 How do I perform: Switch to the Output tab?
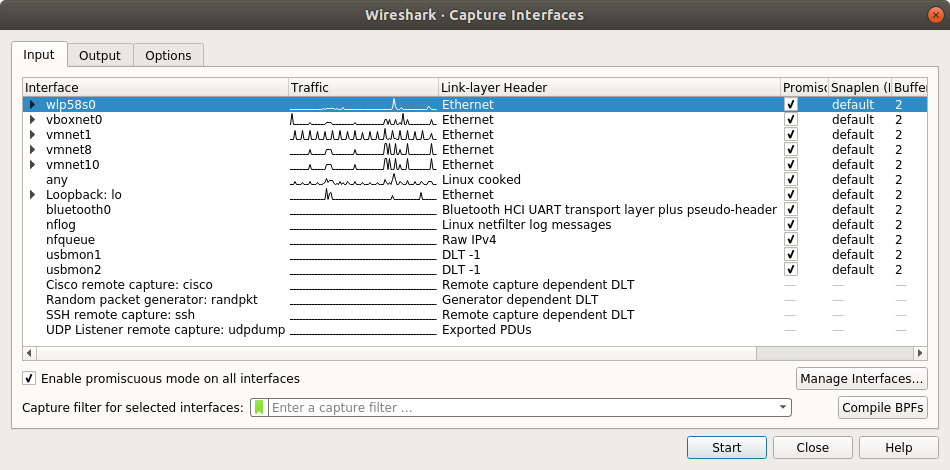click(x=100, y=55)
